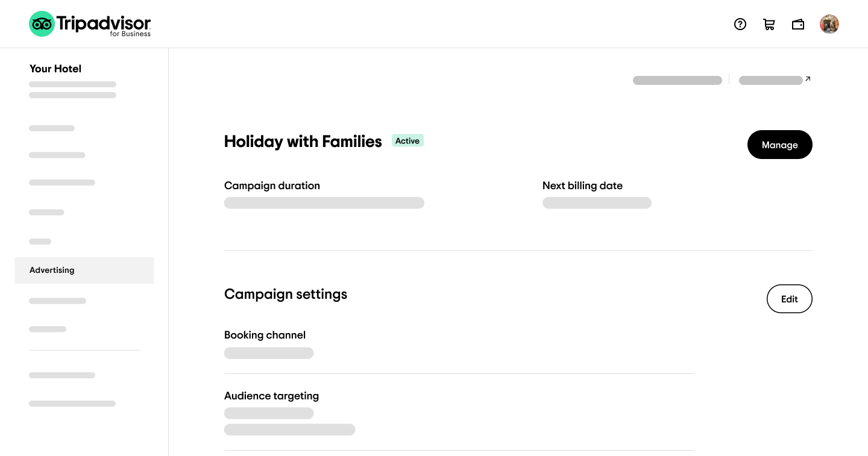The width and height of the screenshot is (868, 456).
Task: Click the Tripadvisor owl mark in the logo
Action: pos(41,24)
